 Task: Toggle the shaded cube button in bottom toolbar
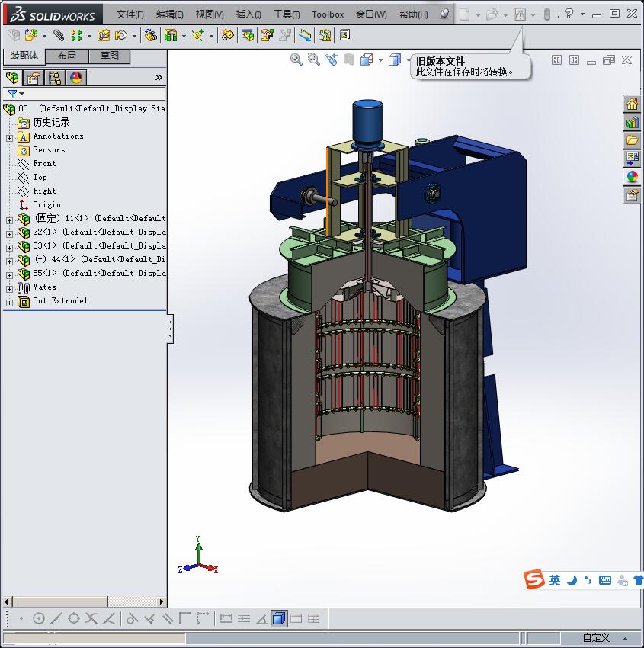279,618
